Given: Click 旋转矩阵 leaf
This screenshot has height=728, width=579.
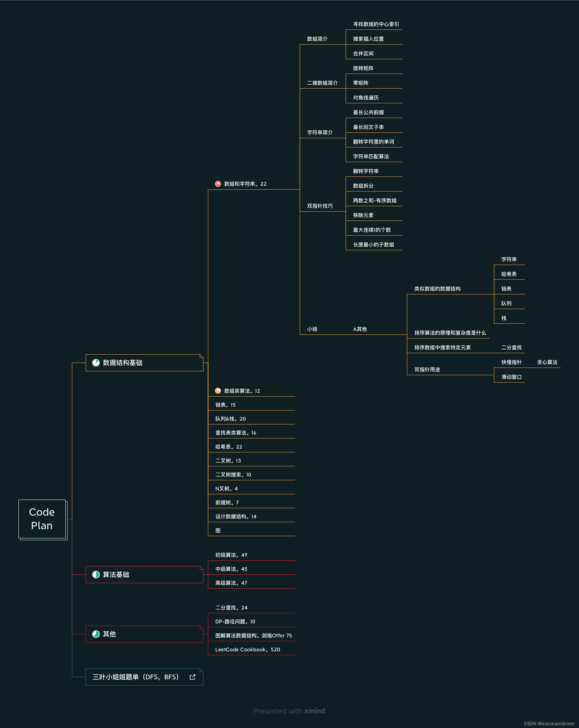Looking at the screenshot, I should (363, 68).
